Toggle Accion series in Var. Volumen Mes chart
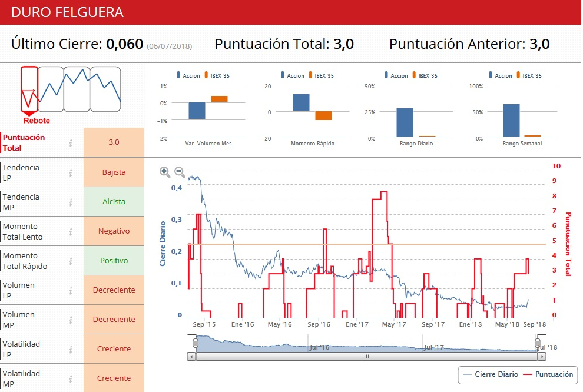The width and height of the screenshot is (583, 392). coord(188,75)
